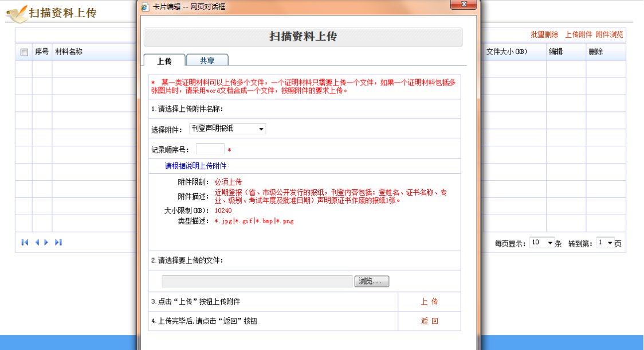Click the IE icon in dialog title bar

point(145,7)
